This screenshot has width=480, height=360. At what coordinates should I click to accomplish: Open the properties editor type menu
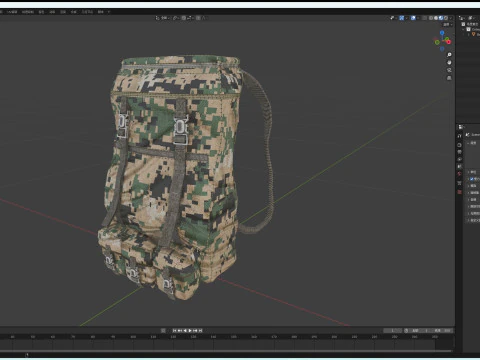coord(461,127)
